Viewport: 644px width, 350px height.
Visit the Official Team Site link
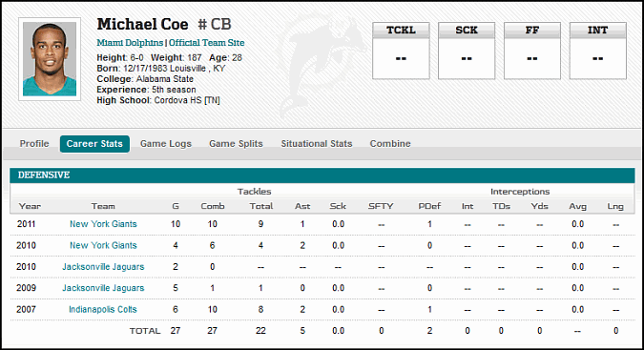[x=207, y=43]
